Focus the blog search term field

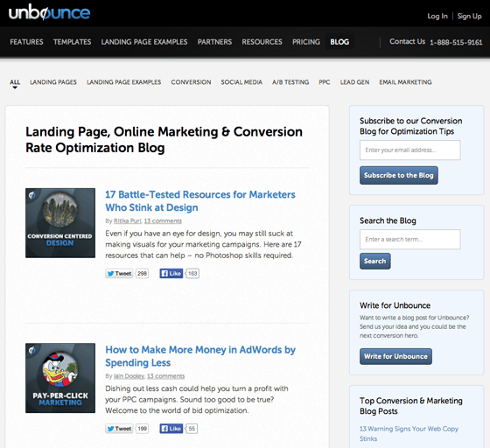(x=410, y=239)
